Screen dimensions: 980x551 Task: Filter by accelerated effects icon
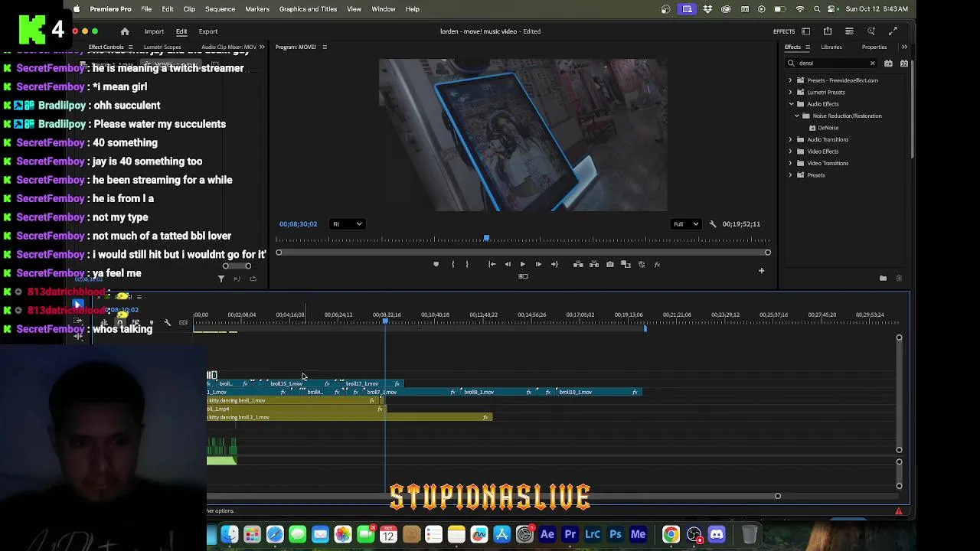(x=888, y=64)
